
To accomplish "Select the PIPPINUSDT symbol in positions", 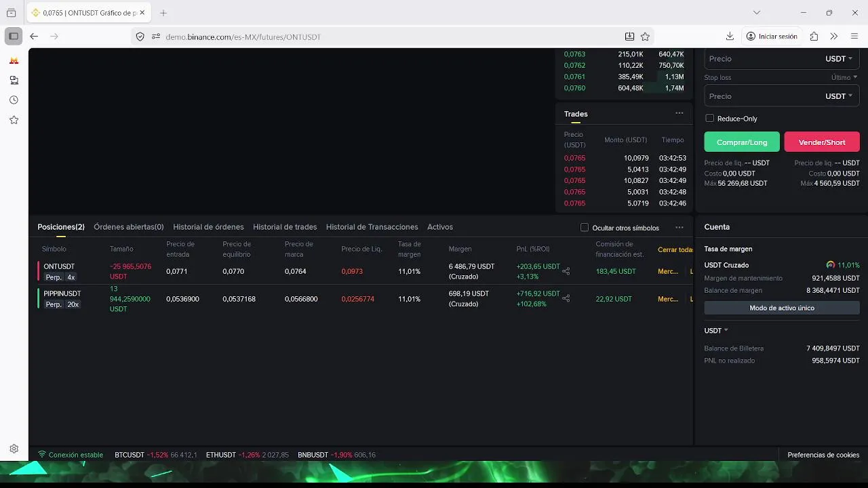I will pos(62,293).
